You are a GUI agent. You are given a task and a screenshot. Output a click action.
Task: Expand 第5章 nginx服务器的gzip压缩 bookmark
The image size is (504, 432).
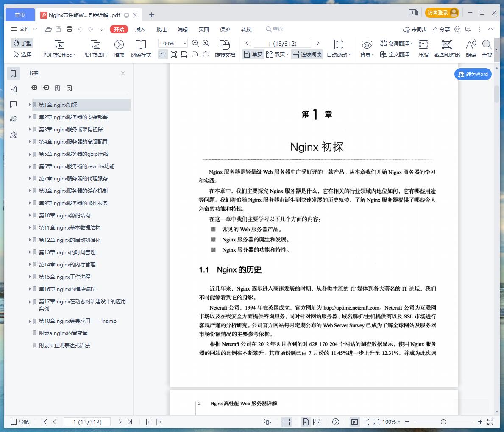click(30, 154)
